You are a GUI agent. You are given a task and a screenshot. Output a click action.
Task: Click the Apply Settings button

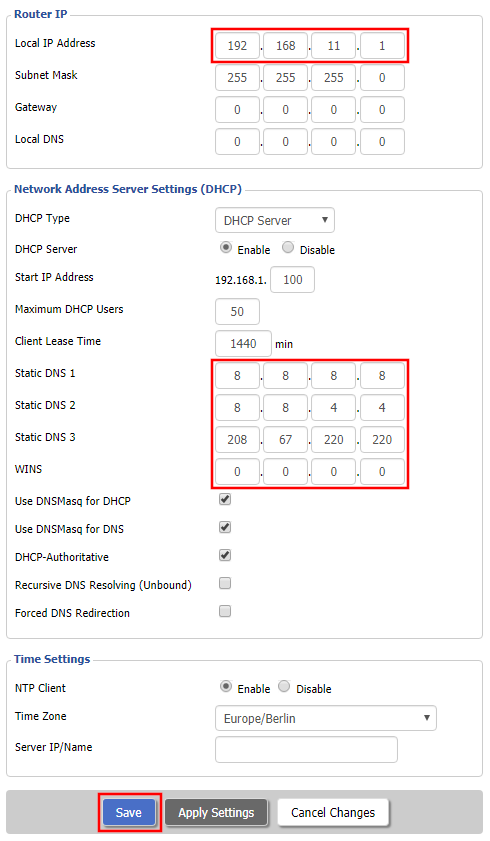point(216,812)
